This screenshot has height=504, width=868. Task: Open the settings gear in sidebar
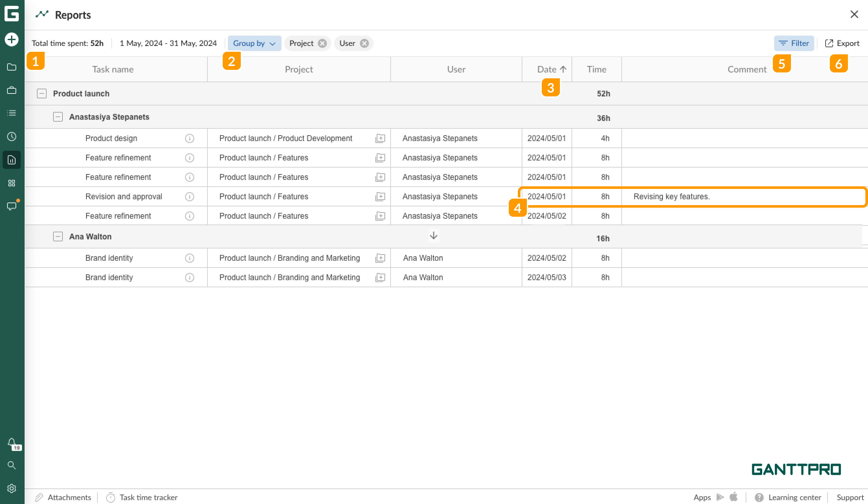coord(12,488)
